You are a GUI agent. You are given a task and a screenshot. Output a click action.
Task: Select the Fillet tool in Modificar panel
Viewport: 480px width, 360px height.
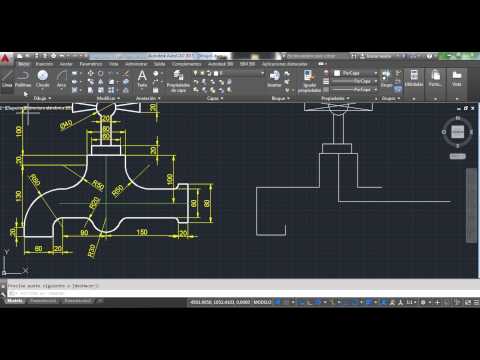click(x=111, y=81)
